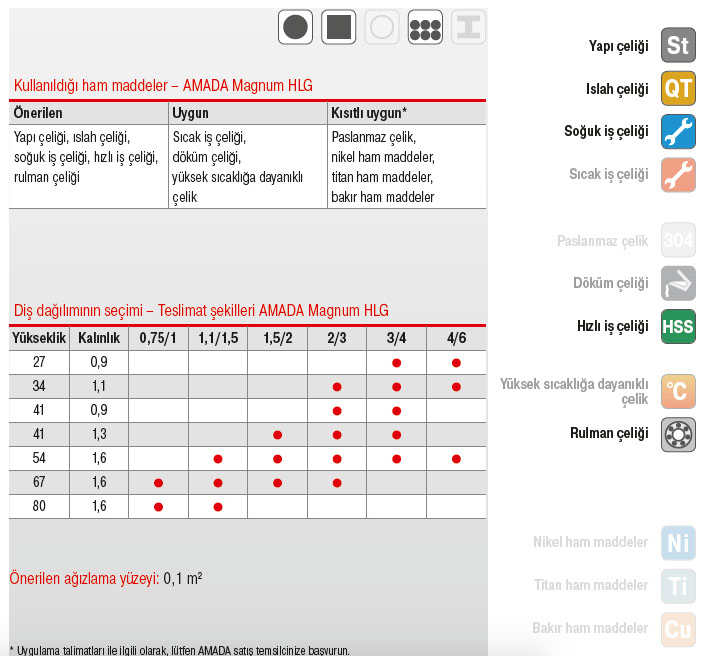Click the bearing steel icon
Viewport: 714px width, 660px height.
pos(678,435)
